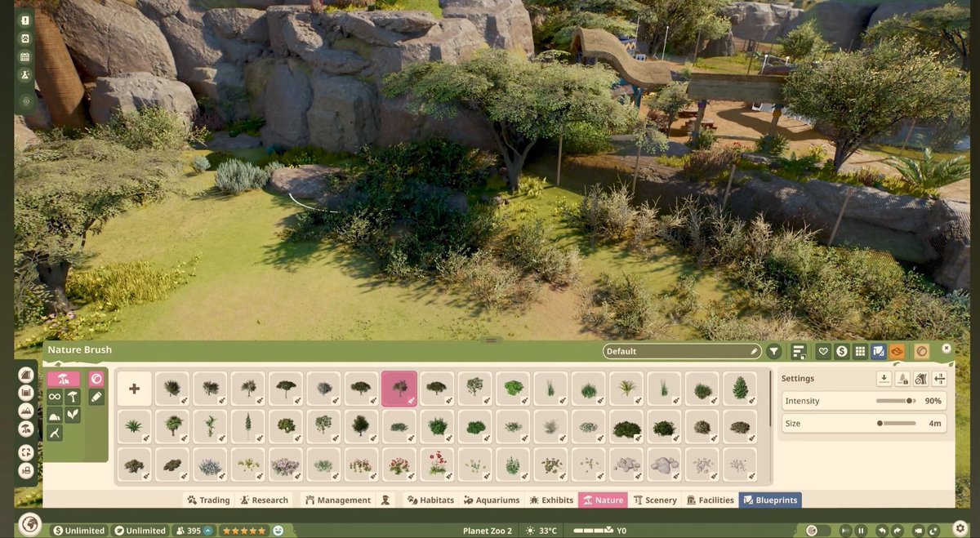Click the Unlimited cash indicator
The height and width of the screenshot is (538, 980).
pos(78,531)
